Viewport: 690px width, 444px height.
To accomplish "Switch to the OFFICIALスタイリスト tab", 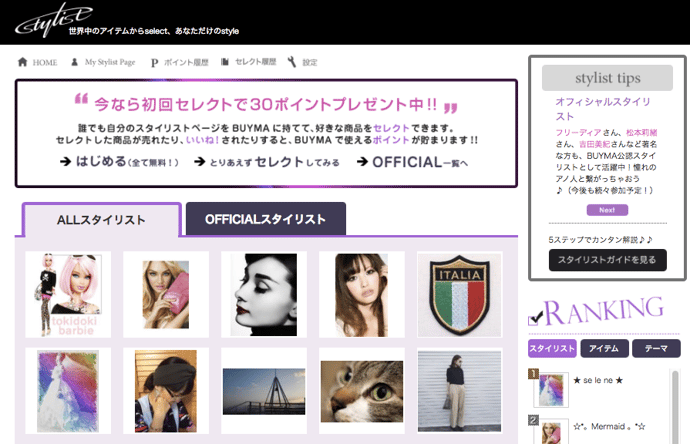I will point(265,219).
